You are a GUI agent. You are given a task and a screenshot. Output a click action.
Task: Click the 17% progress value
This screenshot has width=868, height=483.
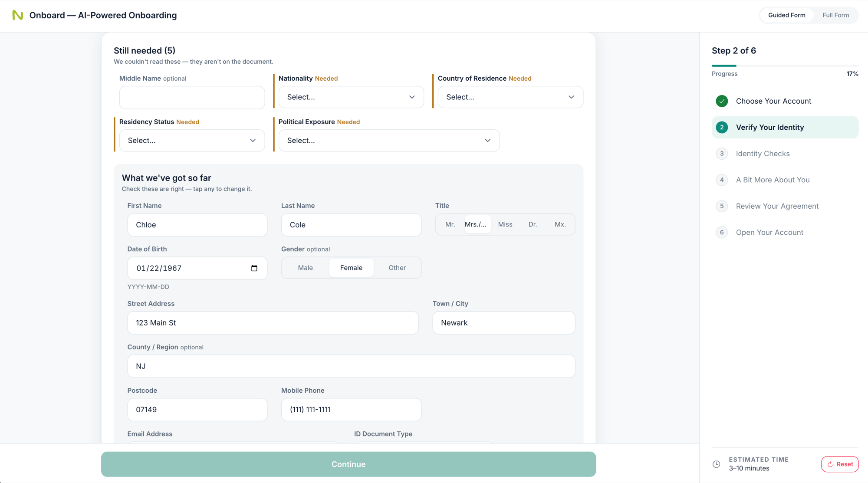click(x=852, y=74)
